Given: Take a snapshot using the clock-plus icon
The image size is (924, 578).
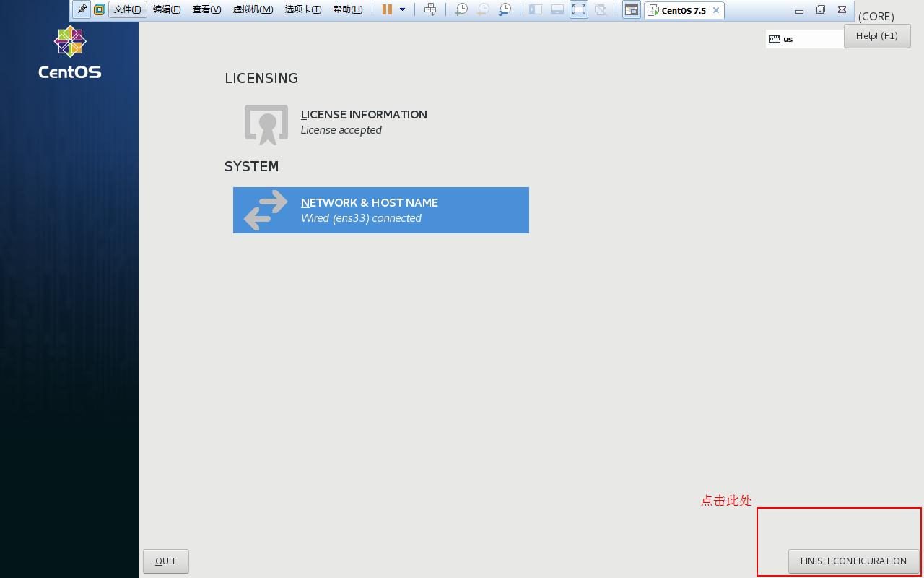Looking at the screenshot, I should point(461,9).
